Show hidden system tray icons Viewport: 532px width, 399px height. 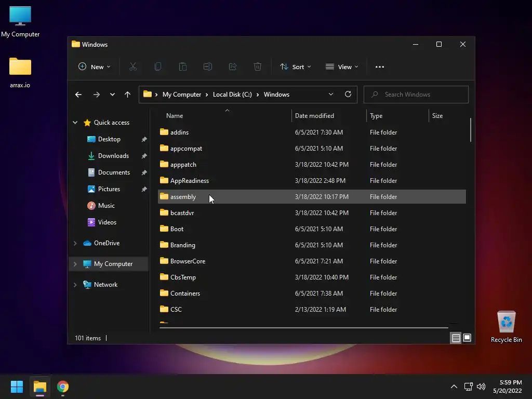454,387
